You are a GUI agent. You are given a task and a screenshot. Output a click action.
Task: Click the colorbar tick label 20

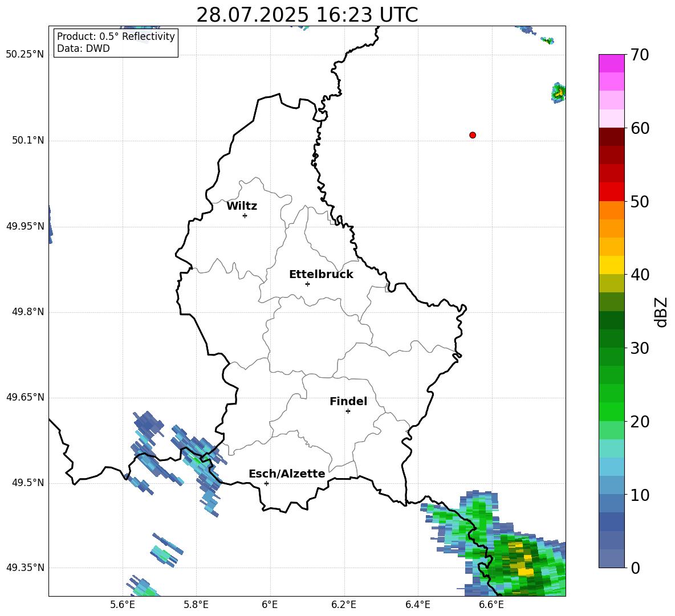640,422
